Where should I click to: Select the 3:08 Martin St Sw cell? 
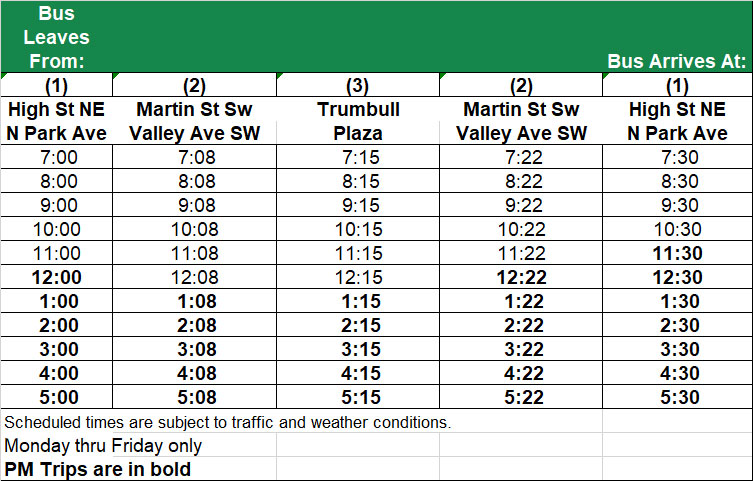click(194, 349)
